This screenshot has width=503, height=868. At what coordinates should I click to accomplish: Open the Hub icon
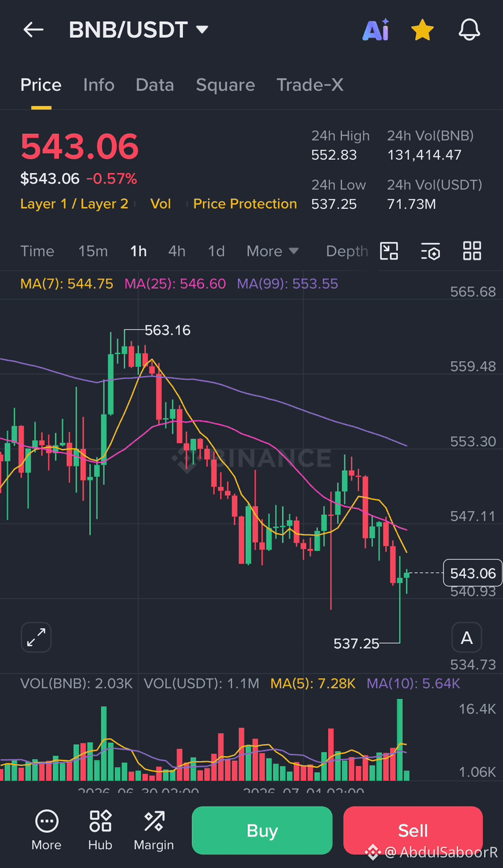100,830
